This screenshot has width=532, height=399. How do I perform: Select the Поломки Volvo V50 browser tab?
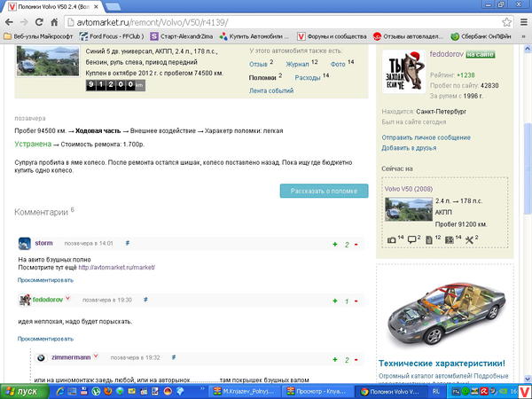coord(54,6)
